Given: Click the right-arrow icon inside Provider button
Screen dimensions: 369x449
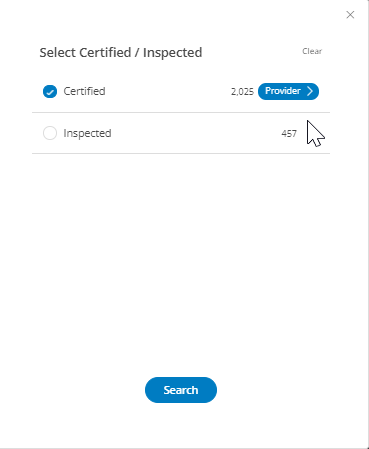Looking at the screenshot, I should click(310, 91).
